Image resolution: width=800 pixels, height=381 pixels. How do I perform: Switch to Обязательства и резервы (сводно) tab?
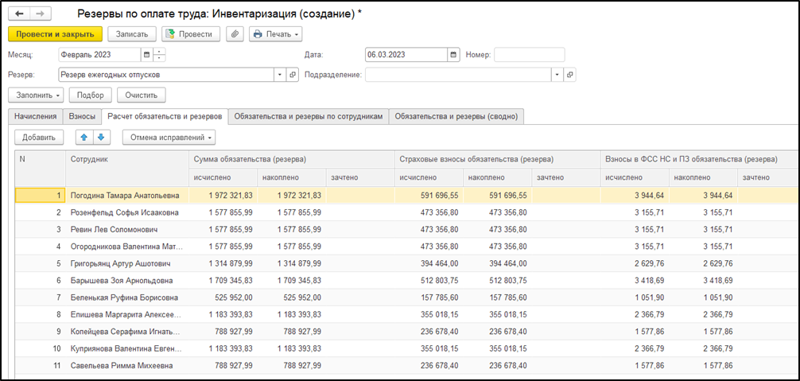(x=457, y=116)
